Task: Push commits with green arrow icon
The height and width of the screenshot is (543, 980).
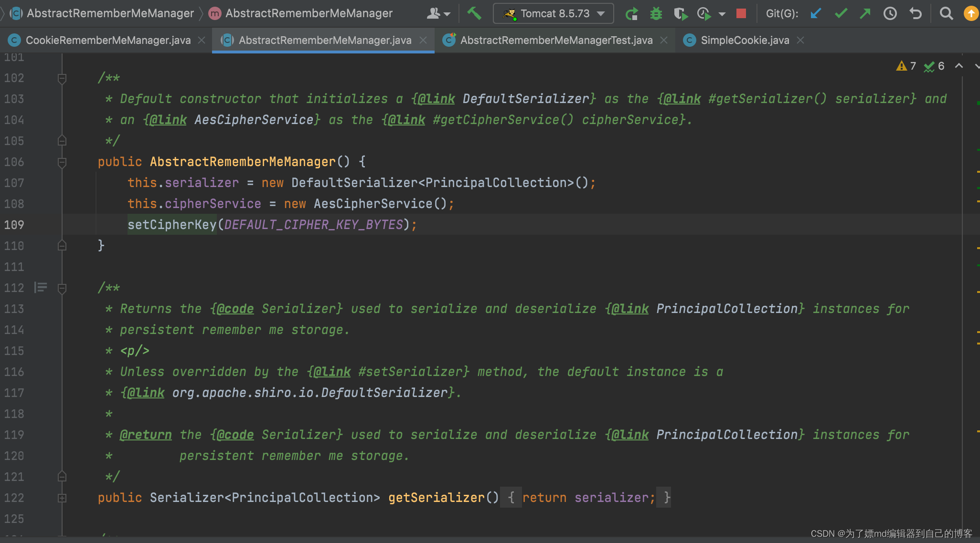Action: (x=865, y=13)
